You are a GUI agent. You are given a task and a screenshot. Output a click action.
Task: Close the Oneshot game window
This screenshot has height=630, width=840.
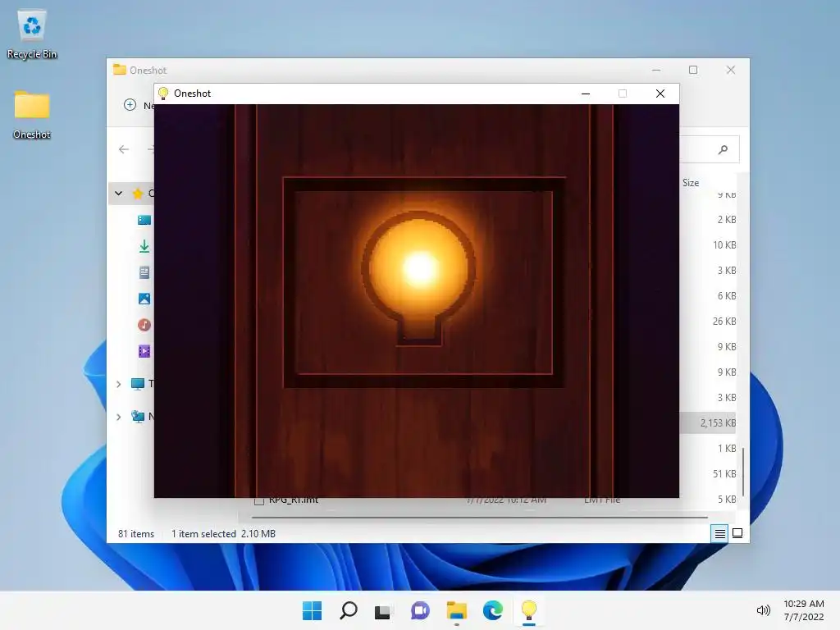[660, 94]
